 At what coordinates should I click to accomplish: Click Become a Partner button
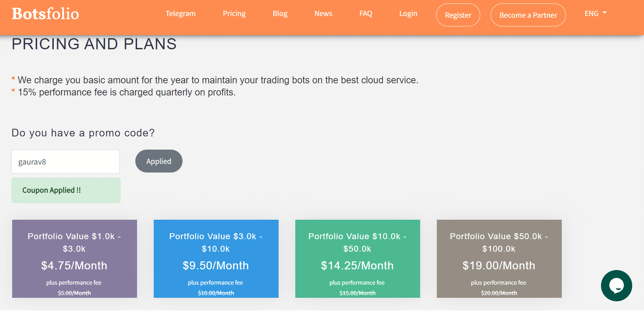[x=528, y=15]
